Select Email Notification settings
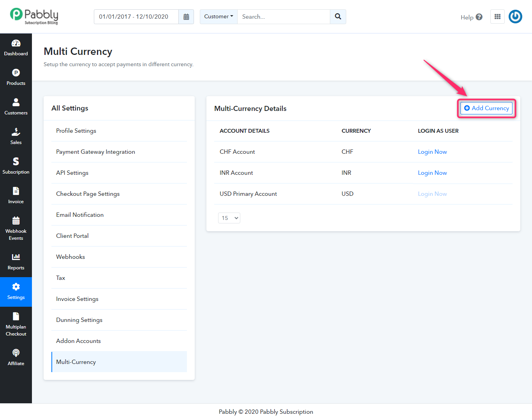 119,215
